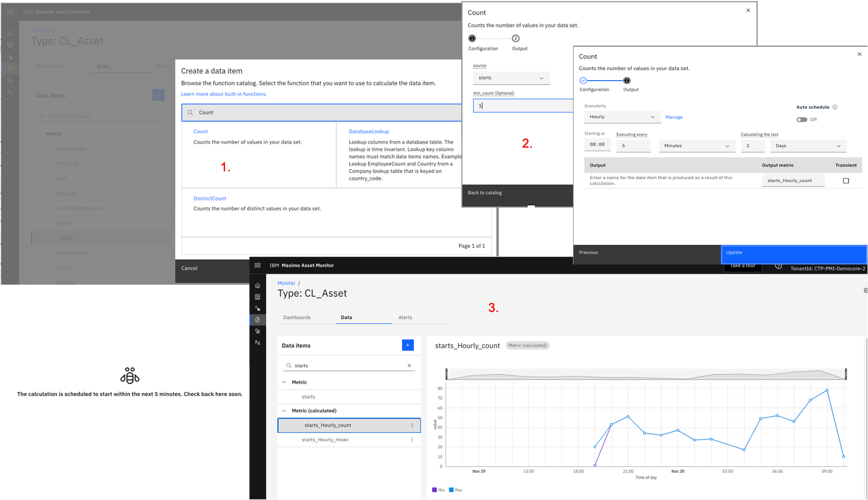
Task: Open the Monitor compass icon in sidebar
Action: pos(258,320)
